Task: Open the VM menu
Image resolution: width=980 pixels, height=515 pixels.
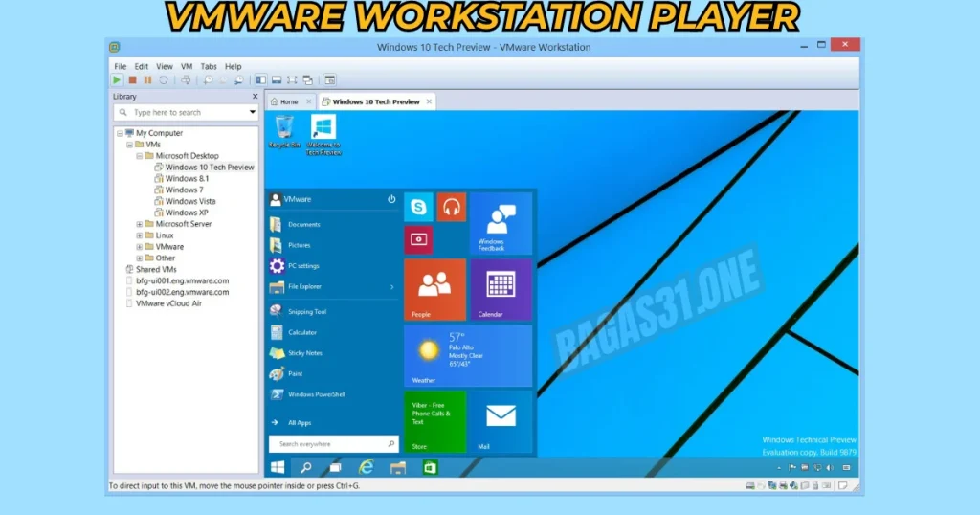Action: pos(187,66)
